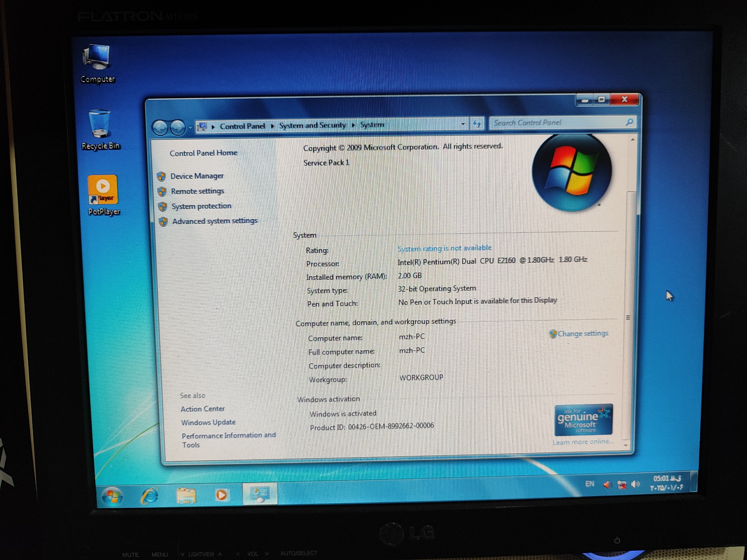Click the Change settings shield icon

coord(553,334)
